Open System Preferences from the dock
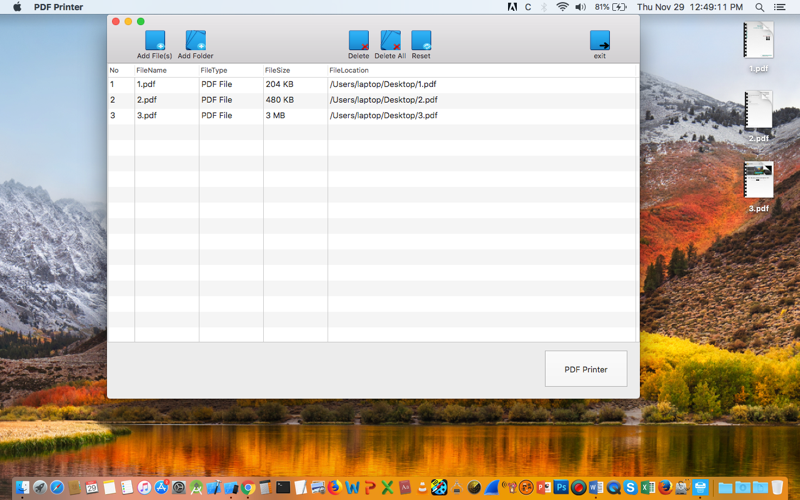 click(179, 487)
